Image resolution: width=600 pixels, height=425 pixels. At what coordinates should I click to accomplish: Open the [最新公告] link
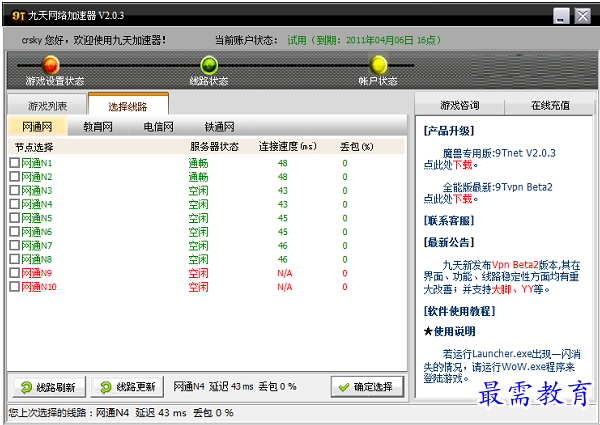point(449,242)
